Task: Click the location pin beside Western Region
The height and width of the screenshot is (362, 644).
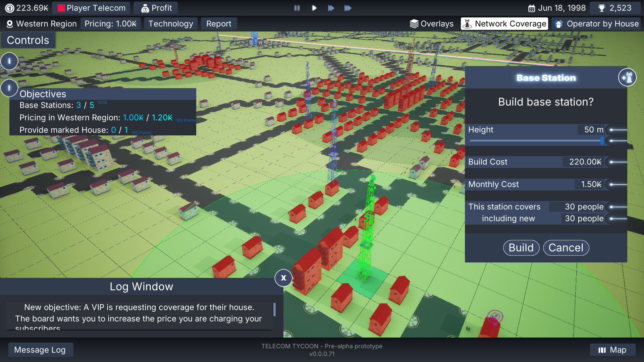Action: pos(10,24)
